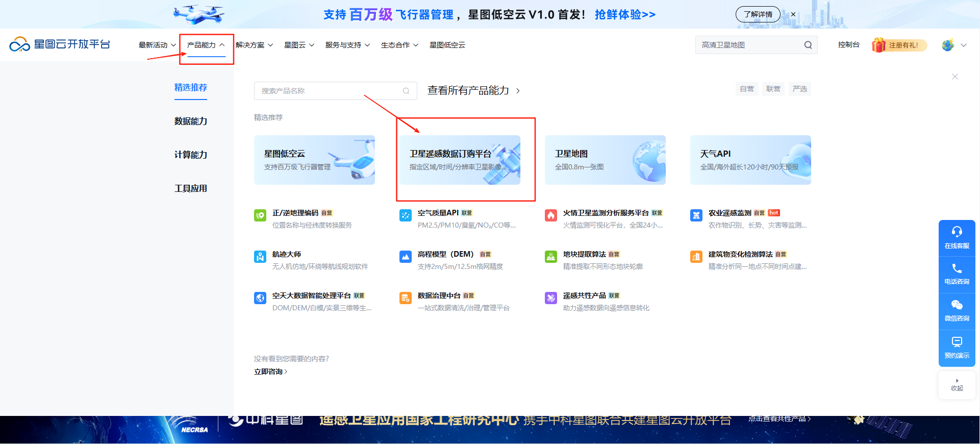Click the search magnifier icon in header
The image size is (980, 444).
pos(808,45)
